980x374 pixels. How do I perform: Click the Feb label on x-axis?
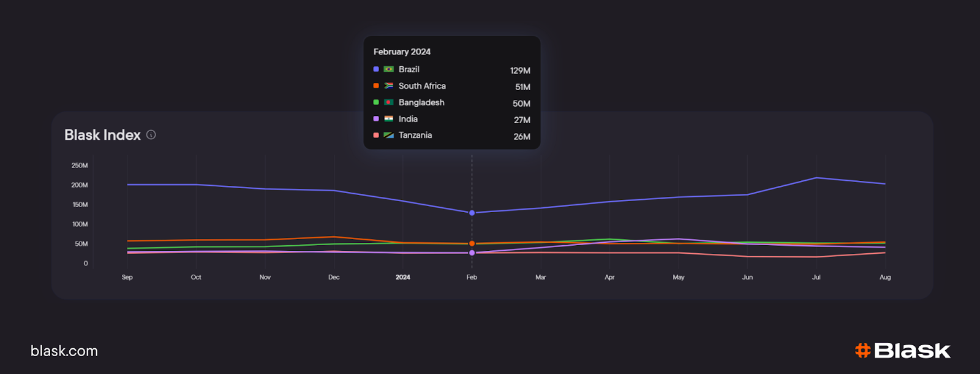(x=472, y=277)
